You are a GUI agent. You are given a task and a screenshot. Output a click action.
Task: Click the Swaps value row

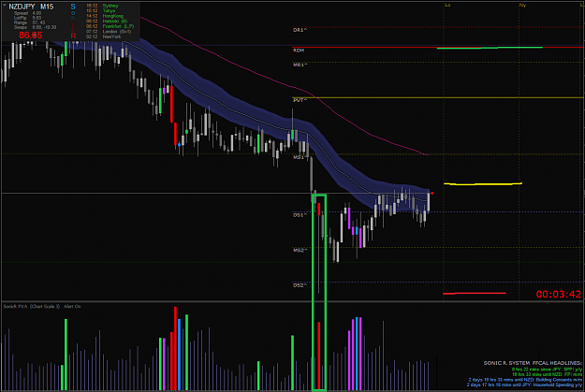[x=35, y=27]
